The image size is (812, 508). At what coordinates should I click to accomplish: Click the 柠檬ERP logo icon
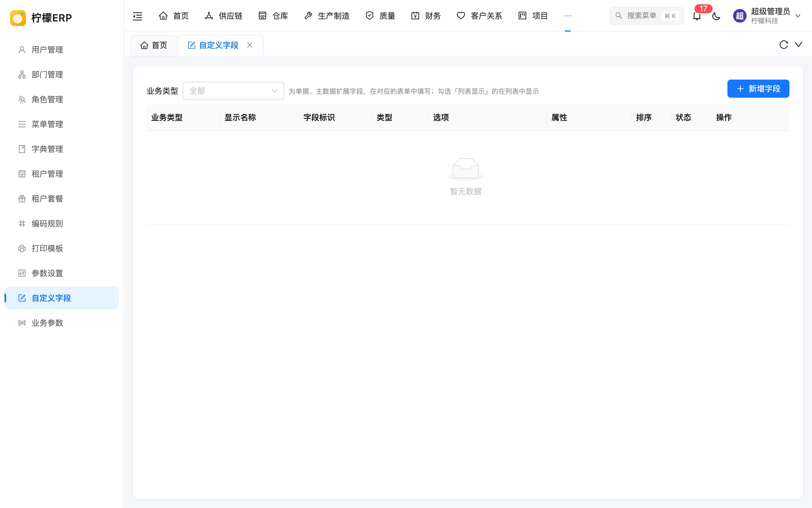(18, 17)
